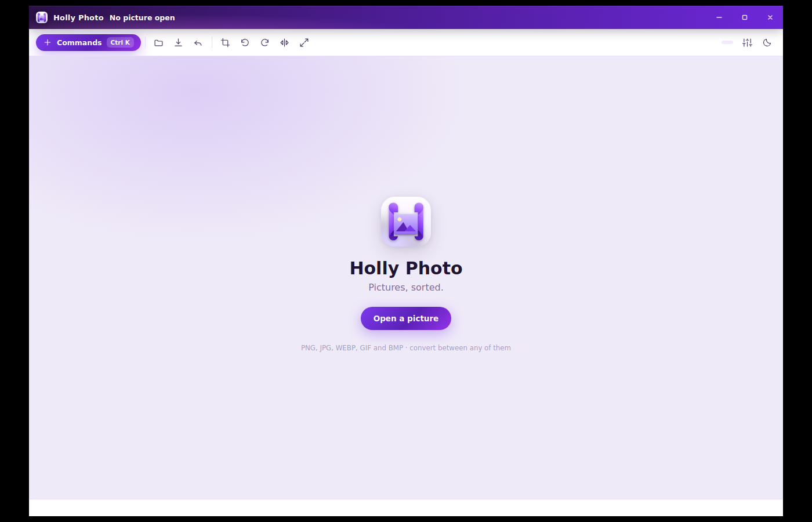The width and height of the screenshot is (812, 522).
Task: Minimize the Holly Photo window
Action: click(x=719, y=17)
